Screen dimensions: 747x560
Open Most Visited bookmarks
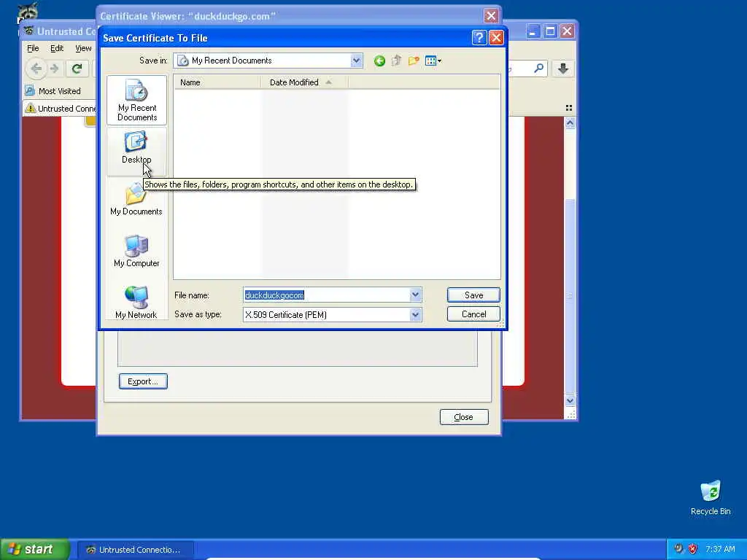53,91
